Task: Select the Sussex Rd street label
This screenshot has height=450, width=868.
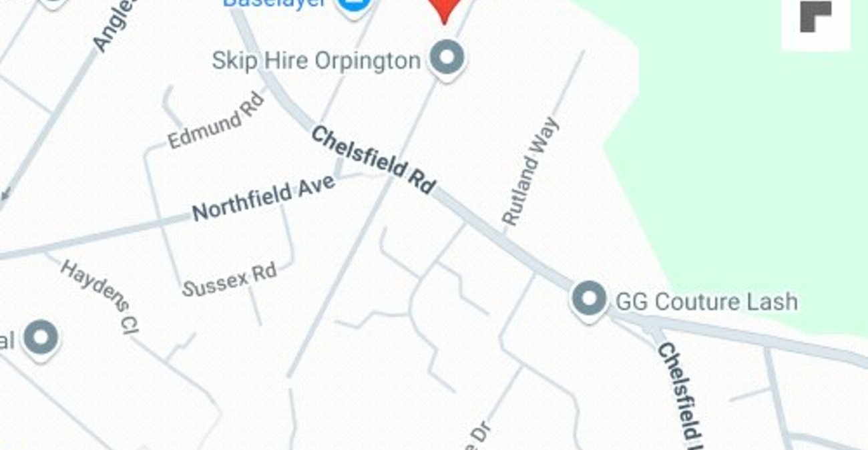Action: (x=230, y=280)
